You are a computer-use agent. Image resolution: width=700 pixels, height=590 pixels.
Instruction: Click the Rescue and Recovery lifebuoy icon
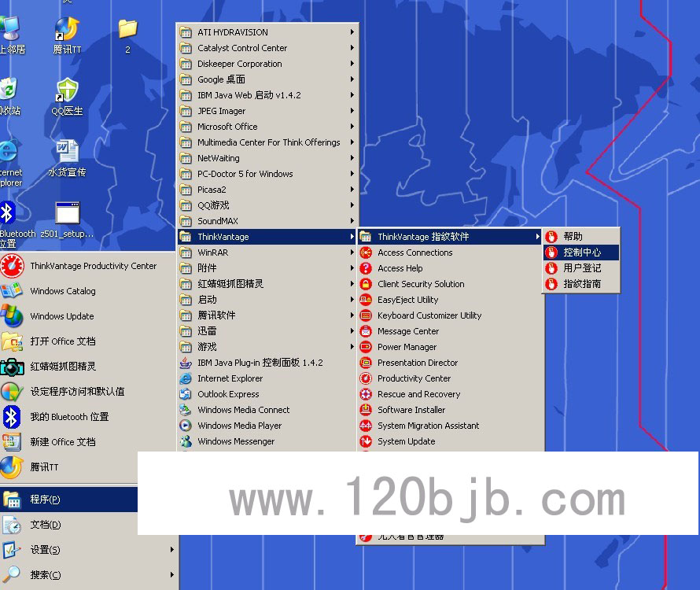tap(366, 394)
